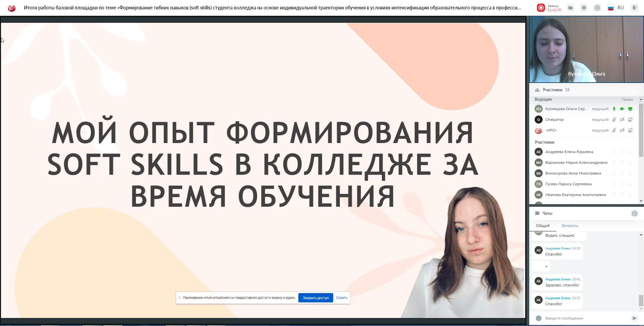
Task: Click the ВМ avatar of Варзанова Мария
Action: pyautogui.click(x=538, y=162)
